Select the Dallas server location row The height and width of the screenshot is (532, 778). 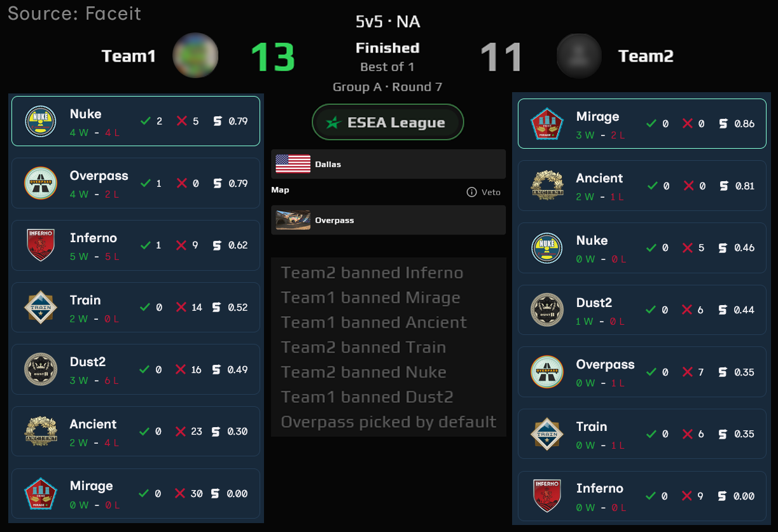click(x=388, y=164)
